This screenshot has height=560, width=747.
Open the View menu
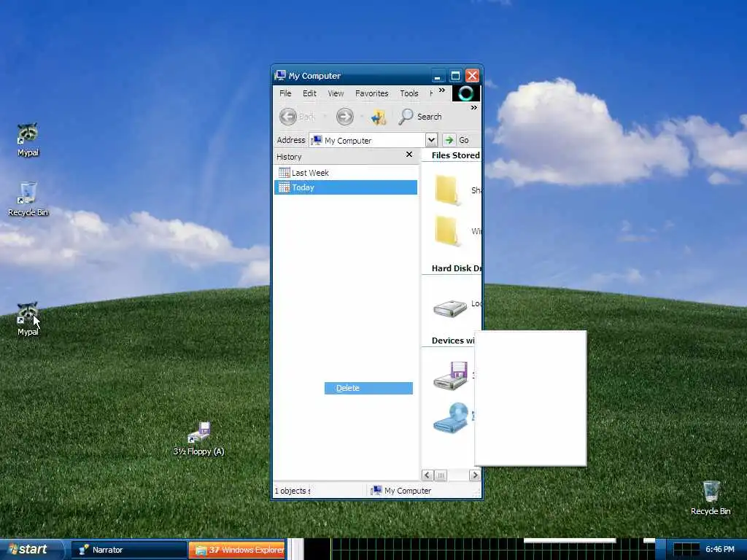pos(336,93)
